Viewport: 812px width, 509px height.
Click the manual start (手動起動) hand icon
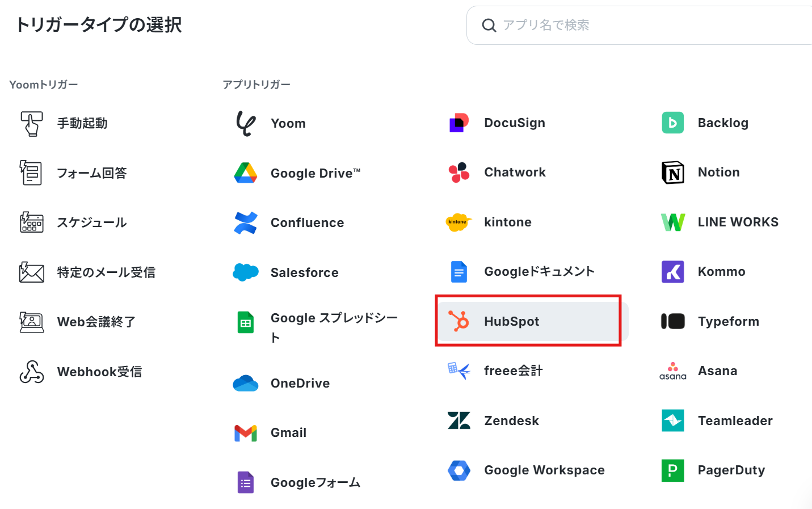[32, 123]
